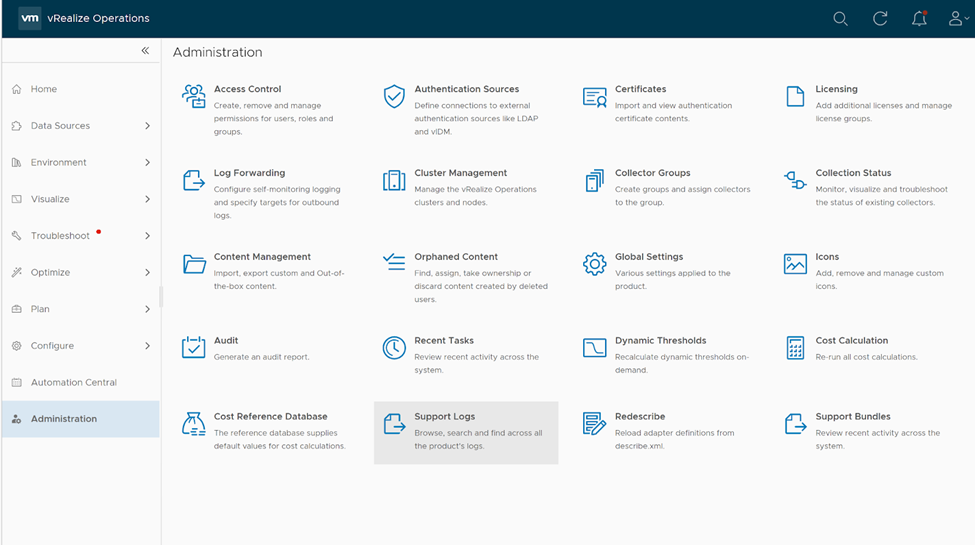This screenshot has height=545, width=975.
Task: Expand the Troubleshoot menu chevron
Action: coord(147,236)
